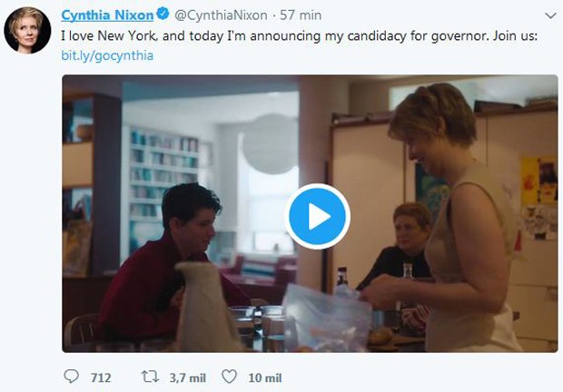Click the 3,7 mil retweet count
The width and height of the screenshot is (563, 392).
point(187,377)
